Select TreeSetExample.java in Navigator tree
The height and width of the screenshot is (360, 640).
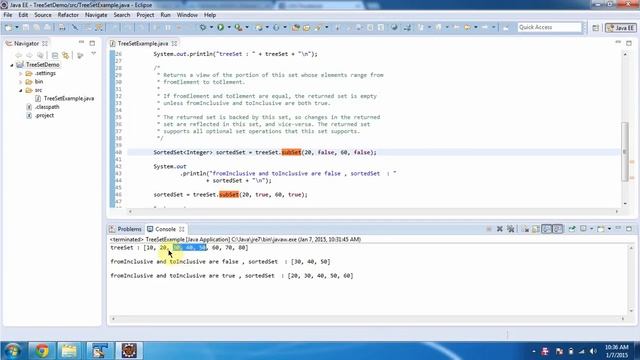(69, 98)
